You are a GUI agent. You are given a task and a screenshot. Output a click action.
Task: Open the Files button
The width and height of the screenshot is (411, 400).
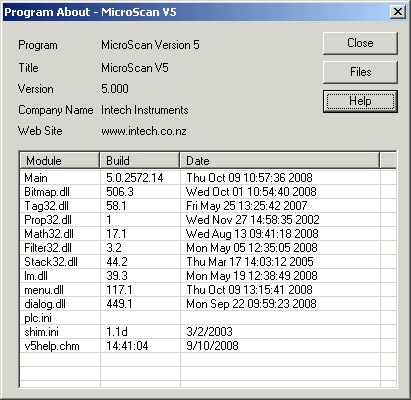pos(360,72)
